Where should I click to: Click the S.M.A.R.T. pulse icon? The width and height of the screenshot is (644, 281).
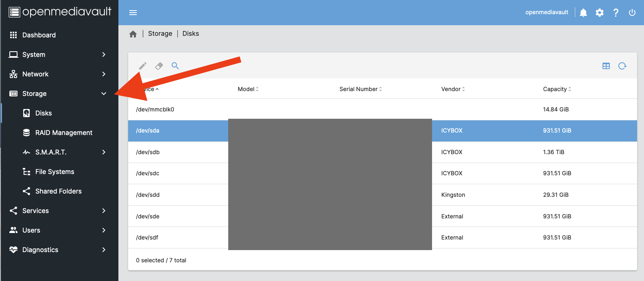coord(26,152)
